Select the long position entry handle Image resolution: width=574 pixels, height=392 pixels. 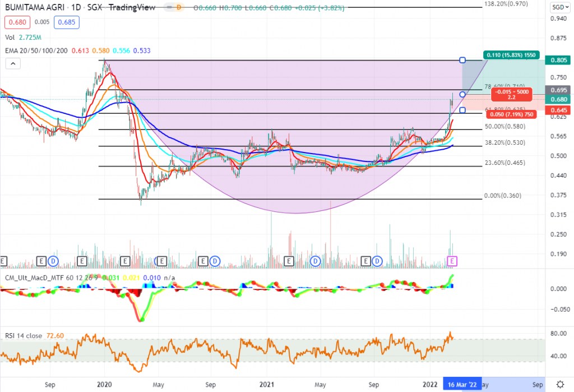[x=462, y=95]
